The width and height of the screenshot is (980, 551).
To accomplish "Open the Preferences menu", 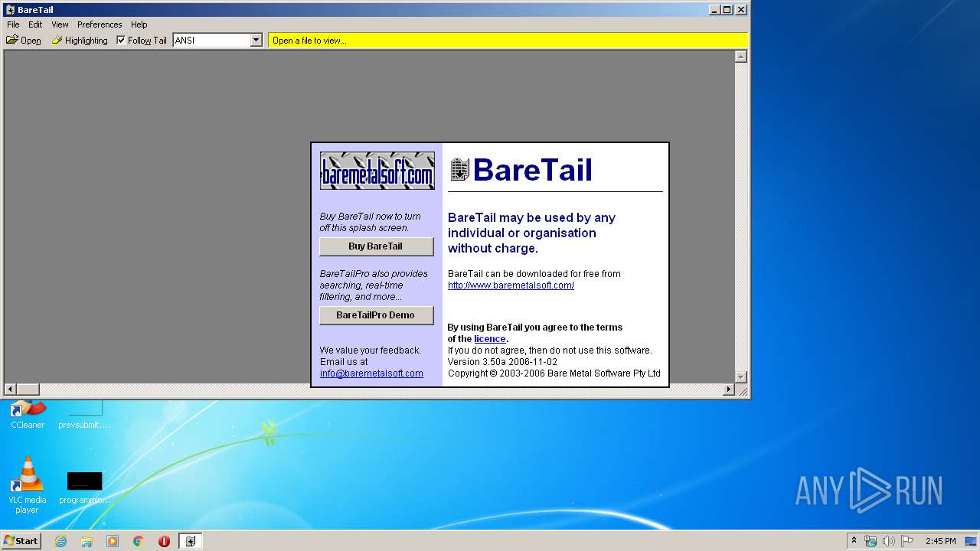I will point(100,24).
